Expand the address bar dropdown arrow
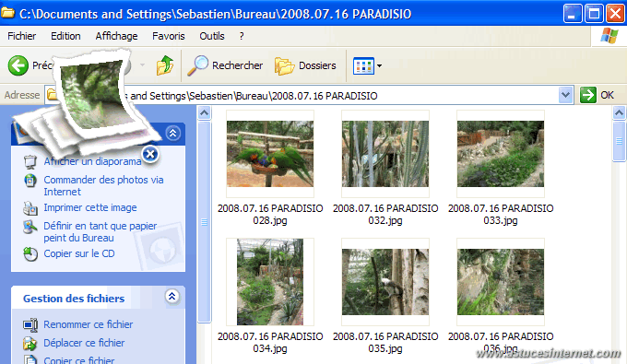 point(565,95)
